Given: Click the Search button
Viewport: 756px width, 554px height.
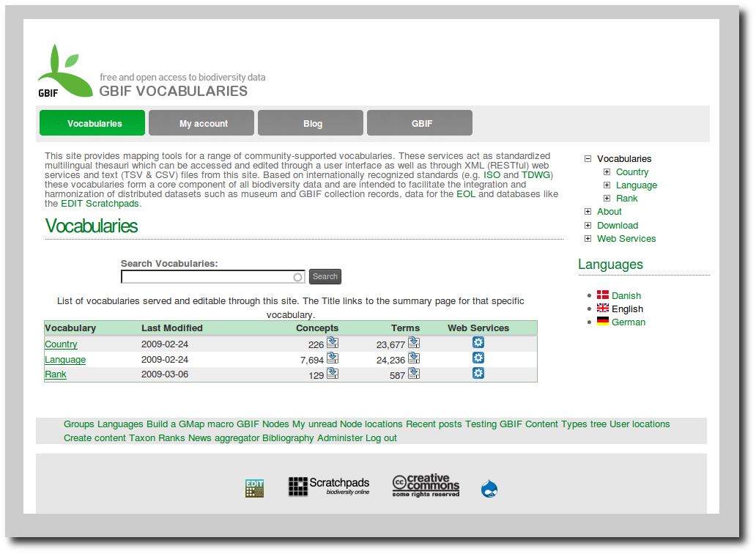Looking at the screenshot, I should tap(325, 277).
